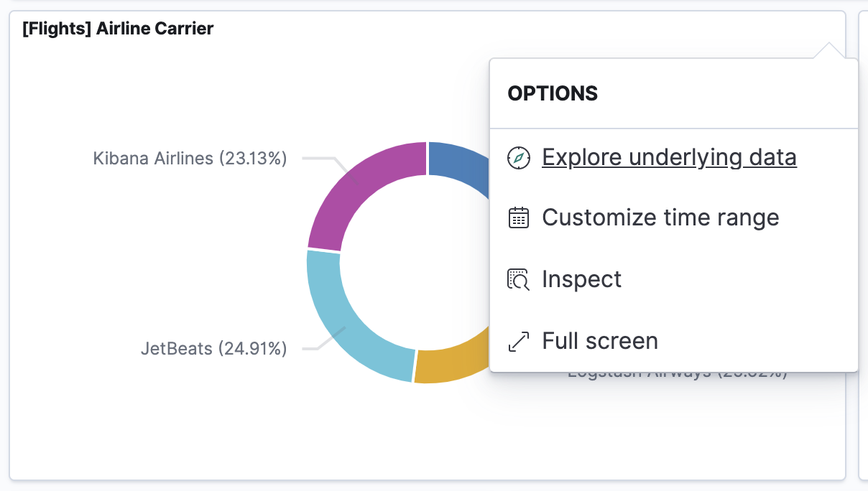Image resolution: width=868 pixels, height=491 pixels.
Task: Click the OPTIONS popover header
Action: point(553,93)
